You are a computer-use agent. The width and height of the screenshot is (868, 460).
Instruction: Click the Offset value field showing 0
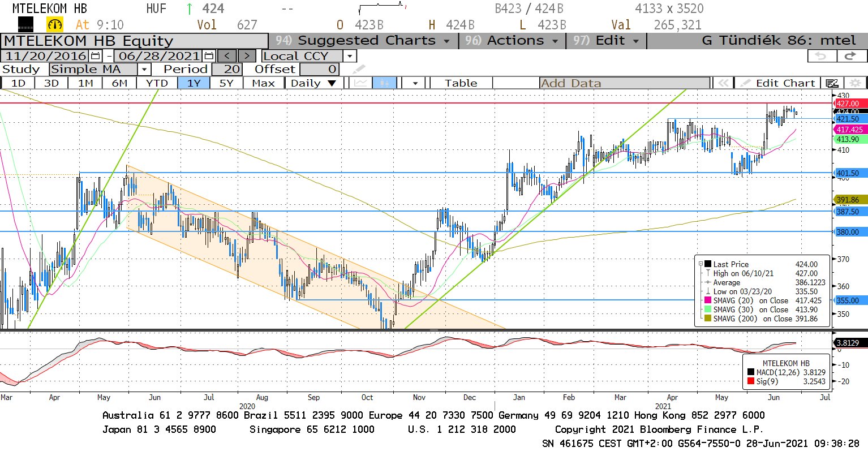(x=320, y=70)
